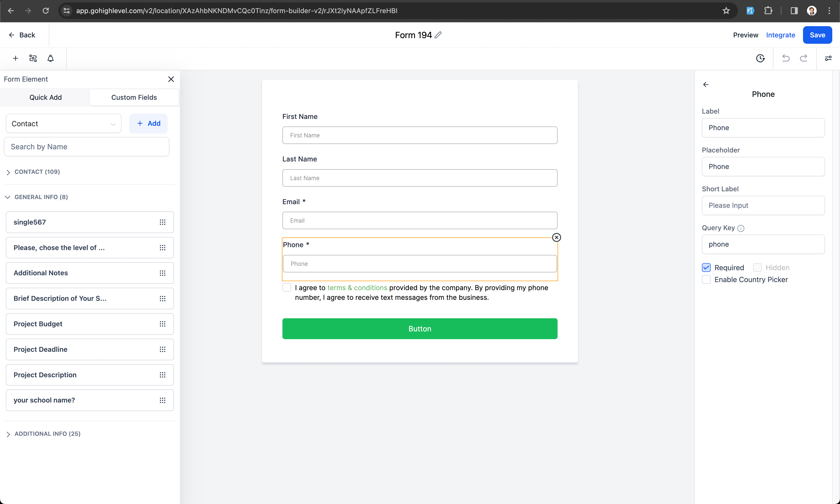840x504 pixels.
Task: Switch to the Quick Add tab
Action: click(45, 97)
